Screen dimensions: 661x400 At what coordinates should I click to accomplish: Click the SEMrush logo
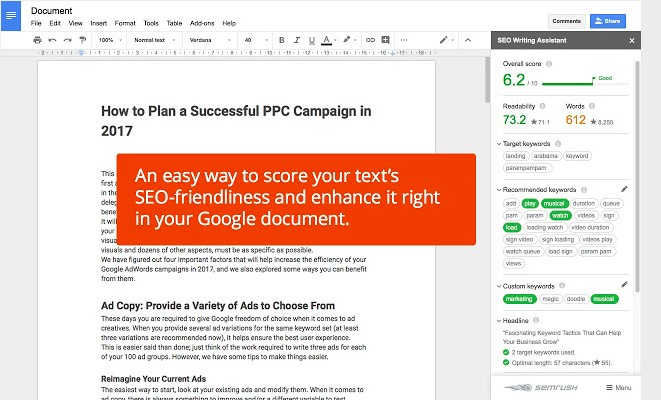pyautogui.click(x=542, y=387)
